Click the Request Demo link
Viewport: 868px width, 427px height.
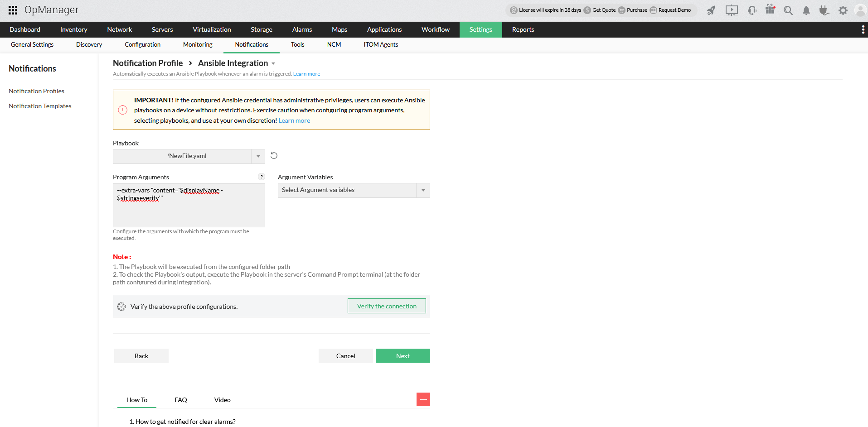(674, 10)
